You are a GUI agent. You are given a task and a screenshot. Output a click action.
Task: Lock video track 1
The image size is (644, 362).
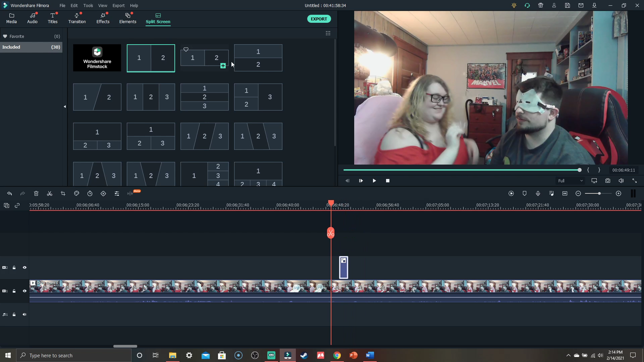click(x=14, y=291)
